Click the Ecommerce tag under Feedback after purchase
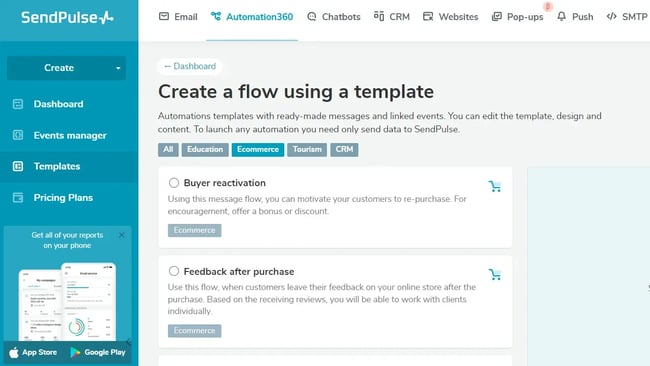This screenshot has height=366, width=650. pyautogui.click(x=194, y=331)
